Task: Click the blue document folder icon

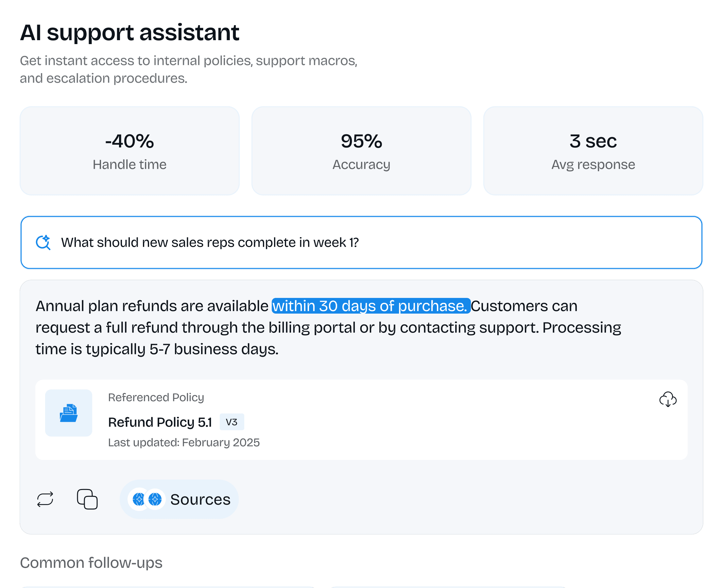Action: [69, 413]
